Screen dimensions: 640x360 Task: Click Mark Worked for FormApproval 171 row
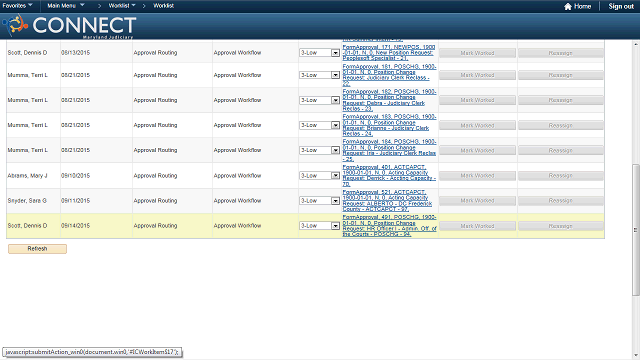pos(477,53)
